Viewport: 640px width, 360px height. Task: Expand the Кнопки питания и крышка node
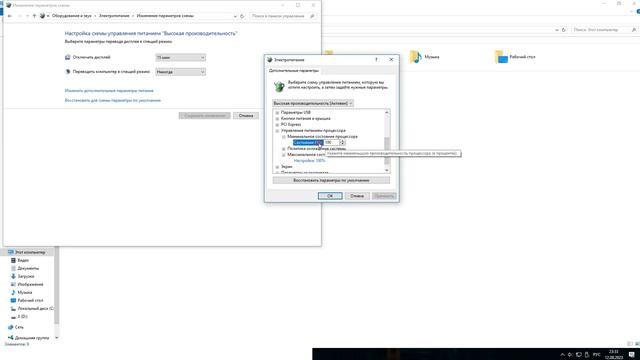coord(277,119)
